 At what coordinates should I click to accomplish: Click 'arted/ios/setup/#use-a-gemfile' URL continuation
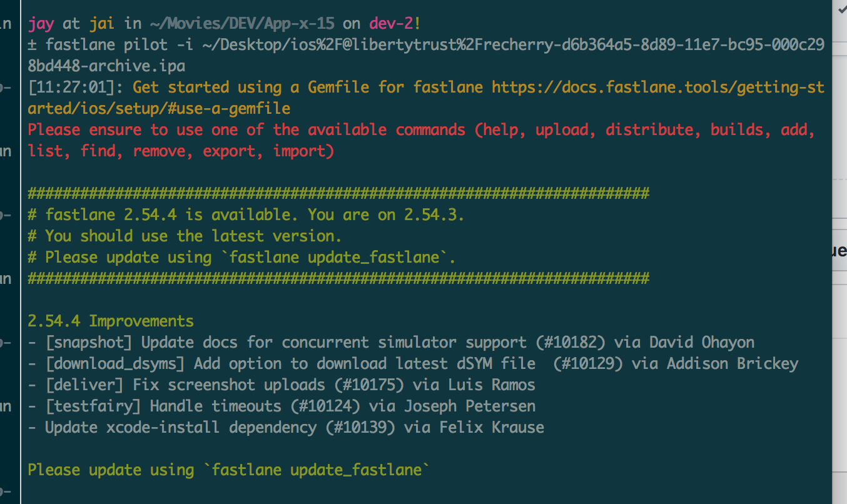160,109
